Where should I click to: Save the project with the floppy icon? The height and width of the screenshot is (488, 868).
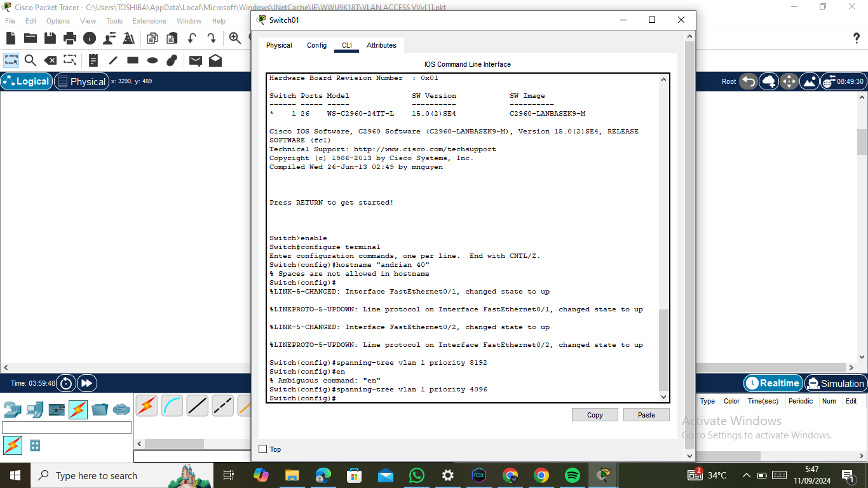(x=50, y=38)
